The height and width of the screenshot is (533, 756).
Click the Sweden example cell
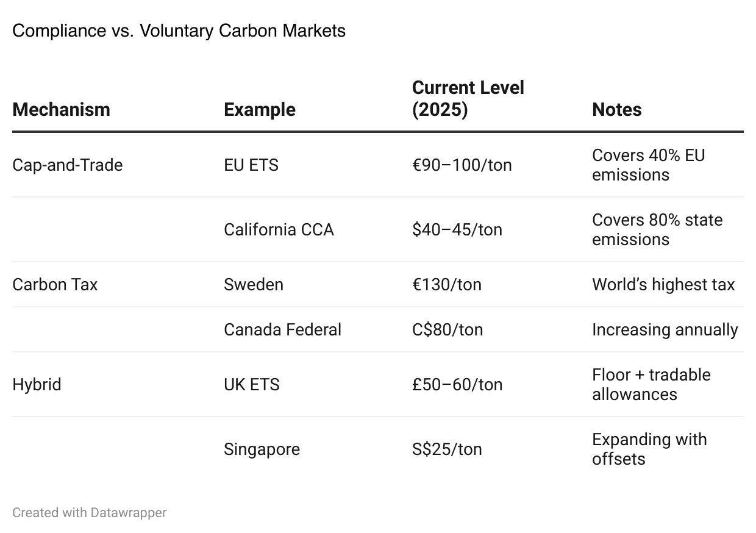[253, 285]
